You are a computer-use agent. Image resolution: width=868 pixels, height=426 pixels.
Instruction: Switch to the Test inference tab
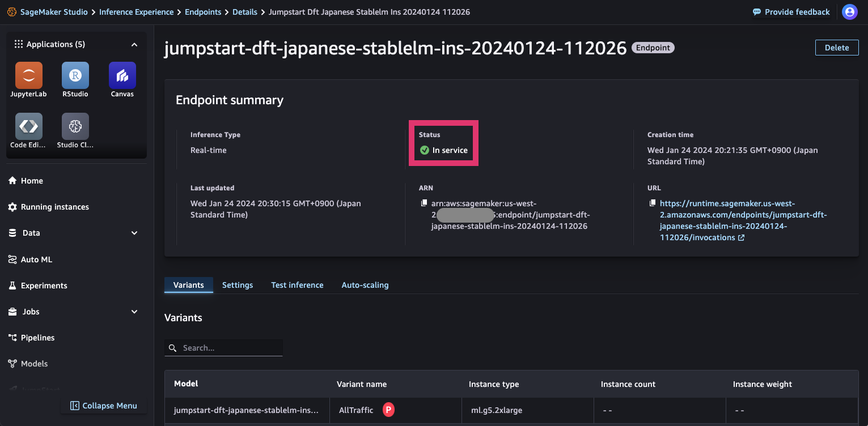pyautogui.click(x=297, y=285)
